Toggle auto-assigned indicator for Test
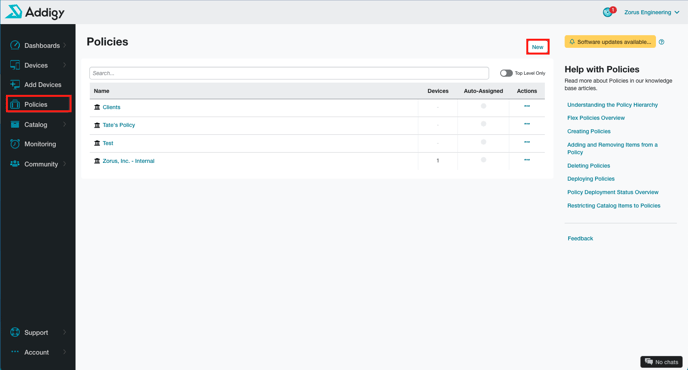The width and height of the screenshot is (688, 370). pos(484,142)
